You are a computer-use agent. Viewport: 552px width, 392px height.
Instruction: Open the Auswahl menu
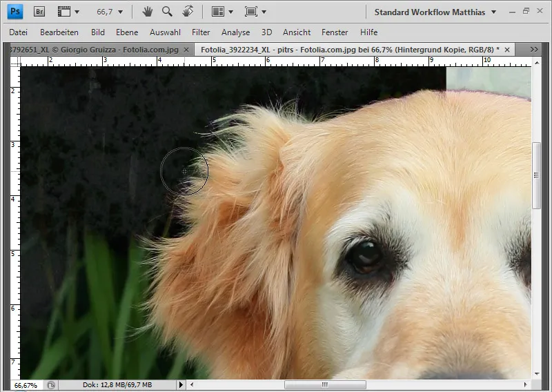tap(165, 32)
